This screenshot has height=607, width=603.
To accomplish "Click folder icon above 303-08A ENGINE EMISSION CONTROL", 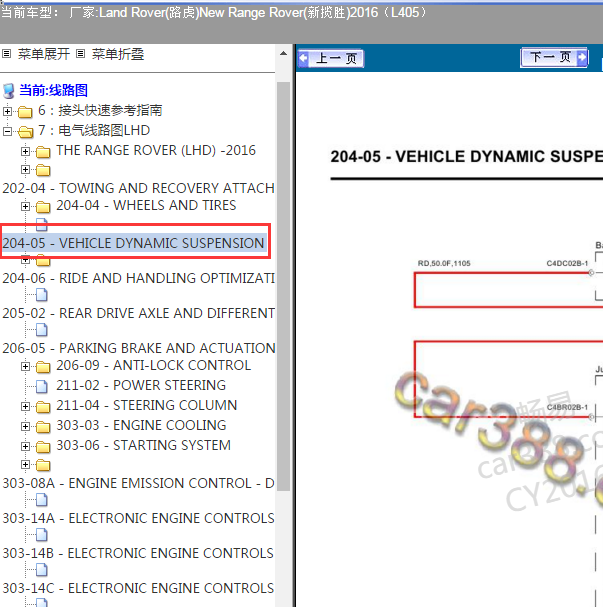I will 43,465.
